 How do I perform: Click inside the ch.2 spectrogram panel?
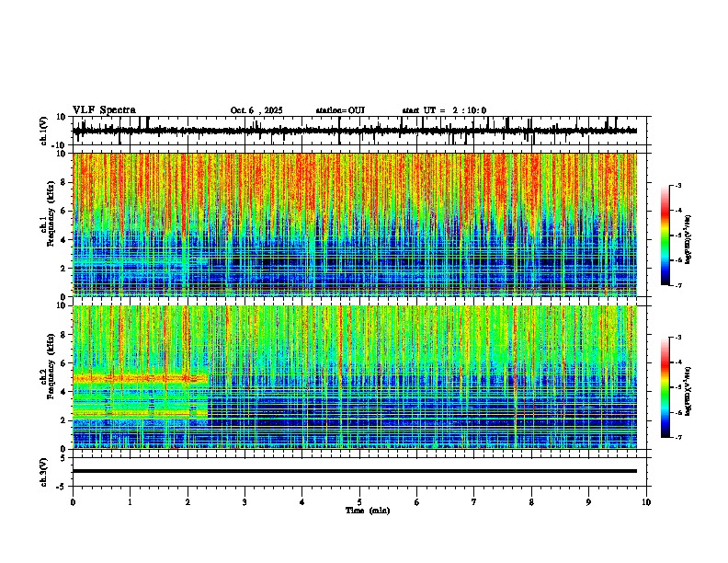click(x=355, y=377)
